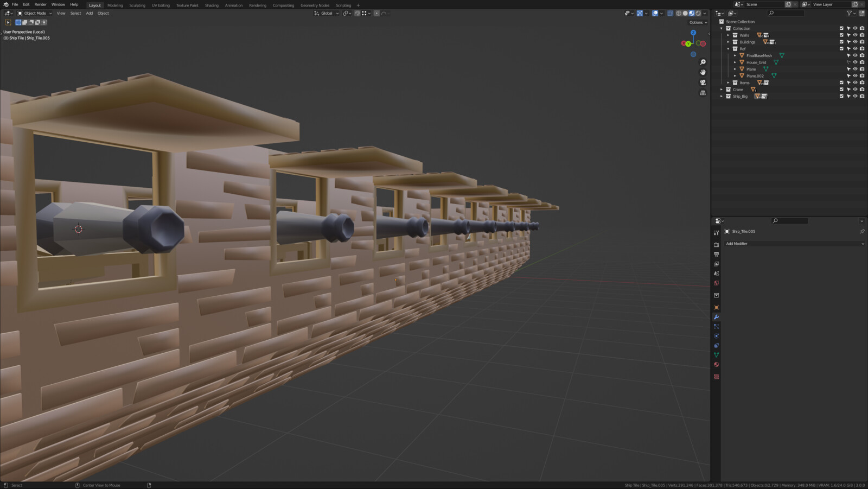Switch perspective/orthographic with grid icon
The width and height of the screenshot is (868, 489).
coord(703,93)
